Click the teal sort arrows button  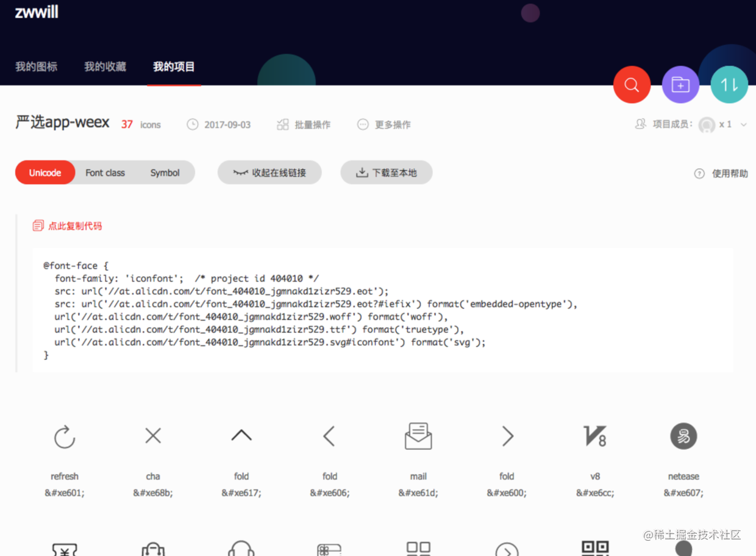pos(729,85)
